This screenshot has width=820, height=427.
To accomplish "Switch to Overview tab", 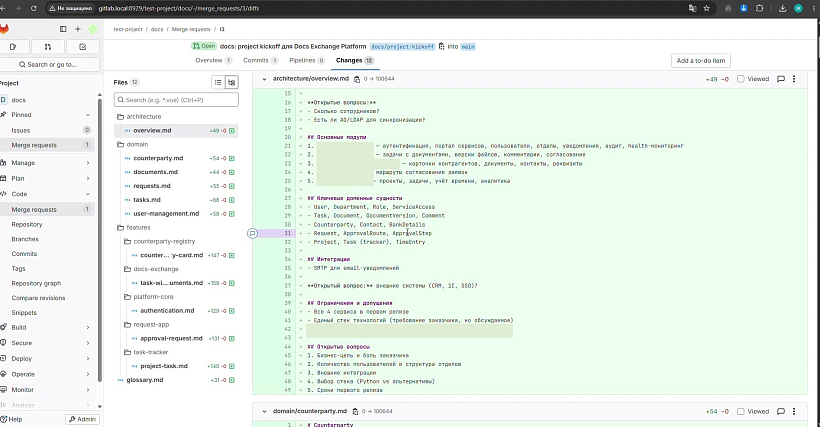I will tap(213, 61).
